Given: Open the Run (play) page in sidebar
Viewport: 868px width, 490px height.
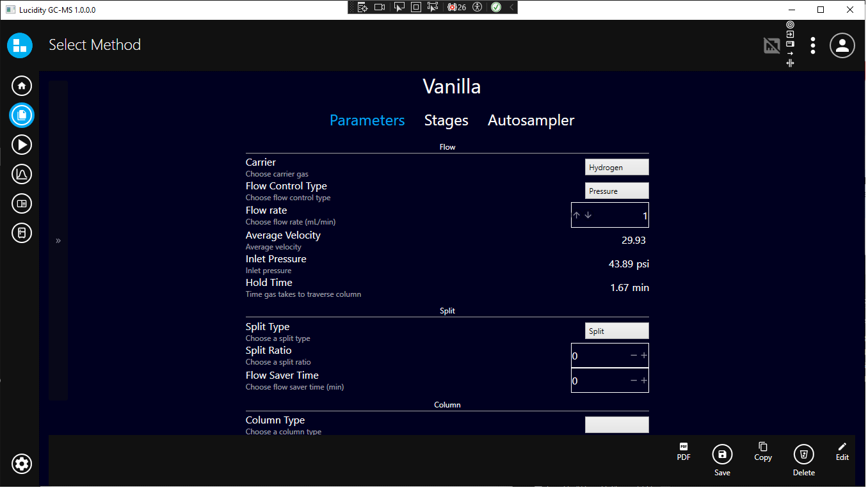Looking at the screenshot, I should 22,145.
